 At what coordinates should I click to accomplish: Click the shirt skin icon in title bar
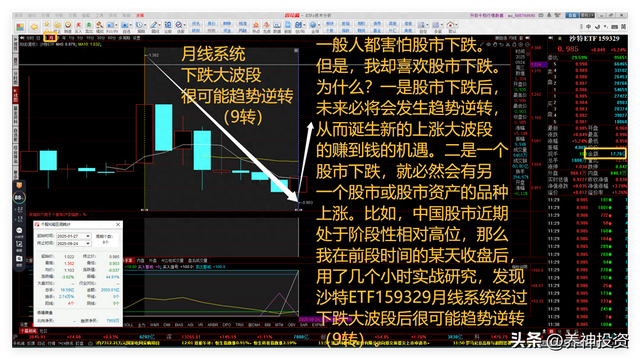(x=557, y=15)
